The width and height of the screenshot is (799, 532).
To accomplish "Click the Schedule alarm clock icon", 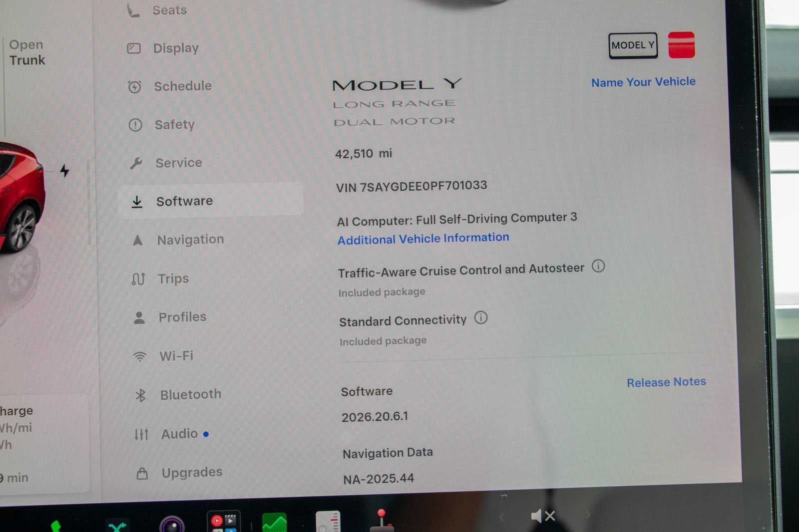I will [x=135, y=87].
